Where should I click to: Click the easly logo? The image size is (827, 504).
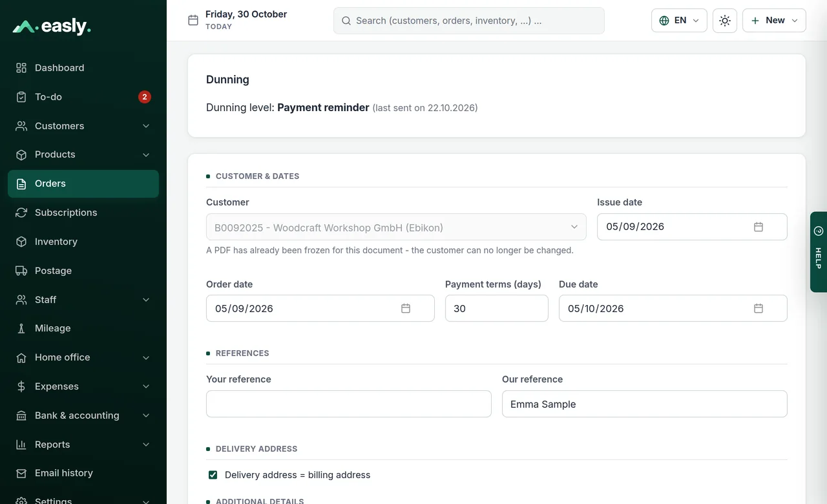point(52,26)
